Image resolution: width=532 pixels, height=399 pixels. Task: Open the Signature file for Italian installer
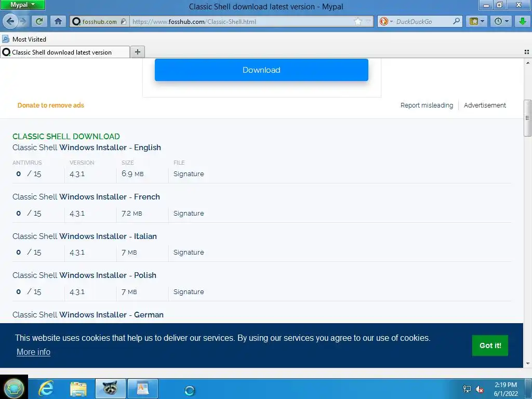pyautogui.click(x=188, y=252)
